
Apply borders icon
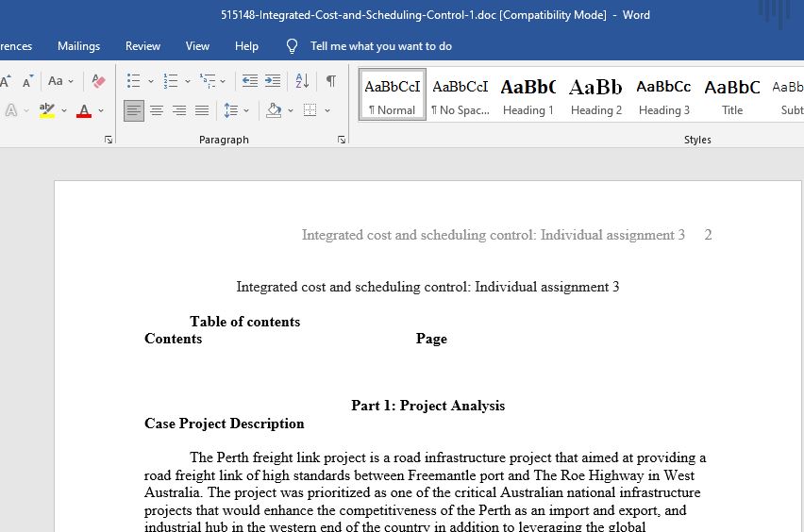(310, 110)
